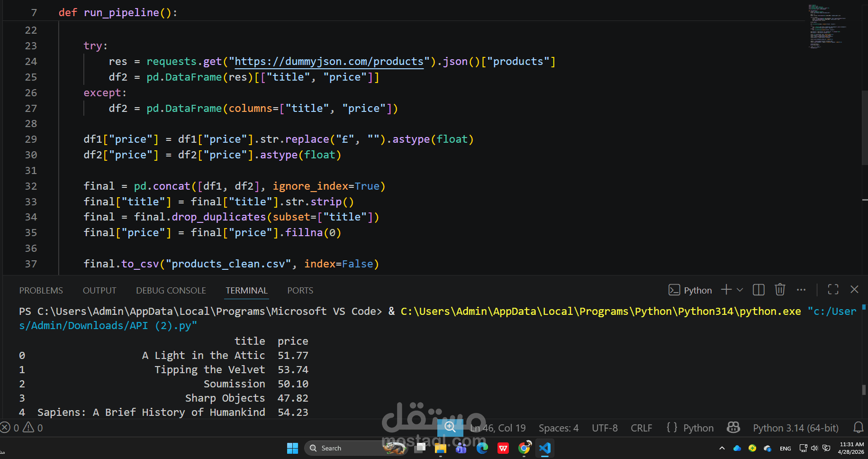
Task: Click the try keyword on line 23
Action: [92, 46]
